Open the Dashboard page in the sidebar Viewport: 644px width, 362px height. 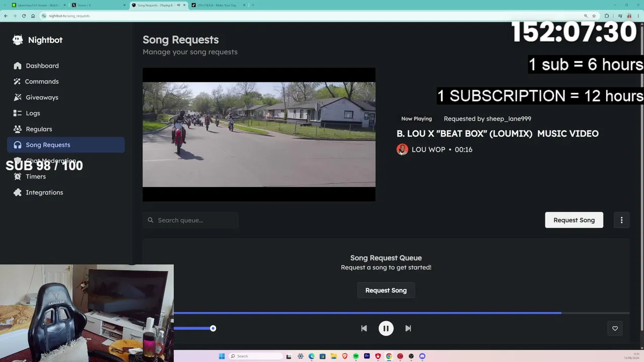pos(66,66)
